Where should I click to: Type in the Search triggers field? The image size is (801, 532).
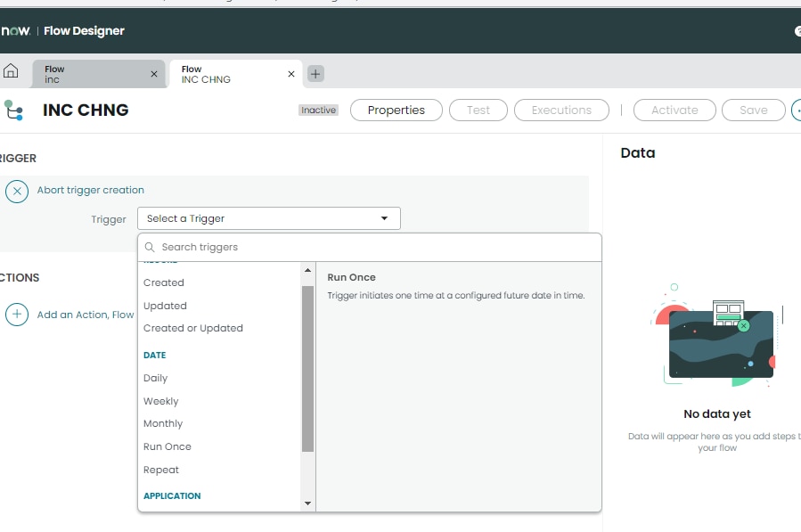[x=374, y=248]
